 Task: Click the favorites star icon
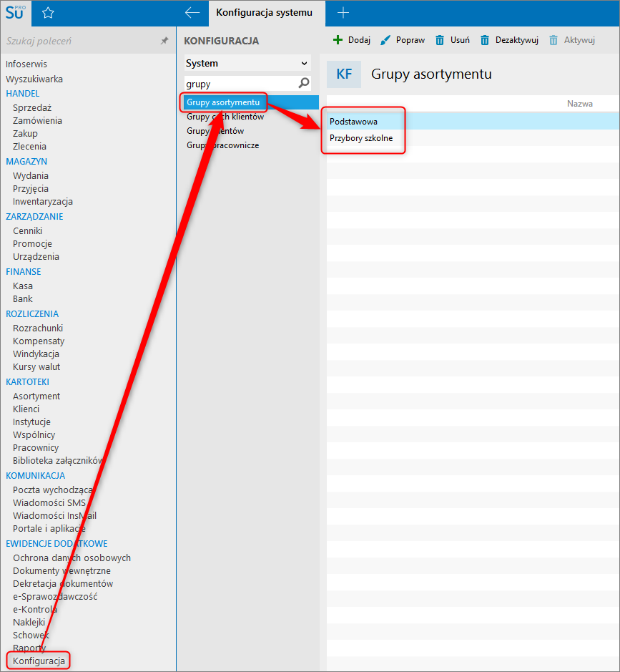tap(48, 13)
